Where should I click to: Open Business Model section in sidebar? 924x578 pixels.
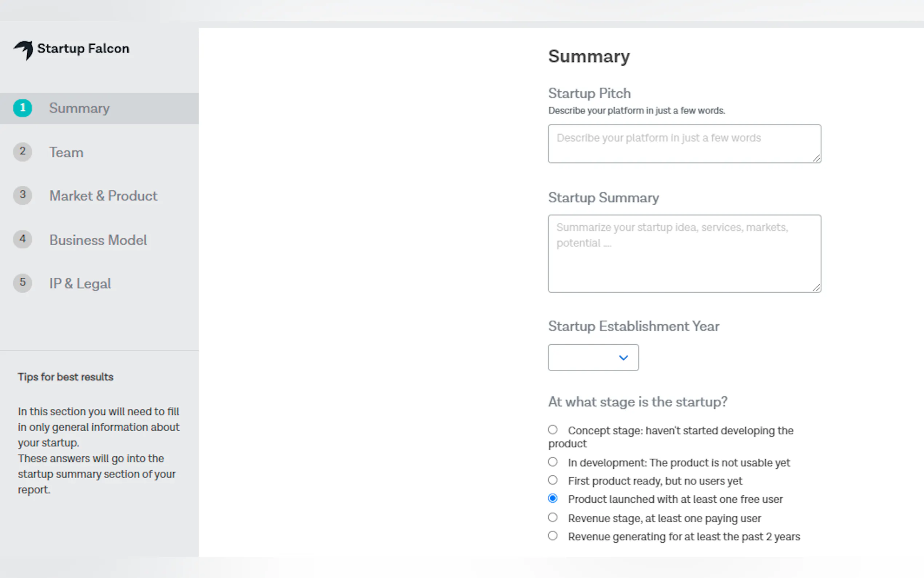pos(98,240)
